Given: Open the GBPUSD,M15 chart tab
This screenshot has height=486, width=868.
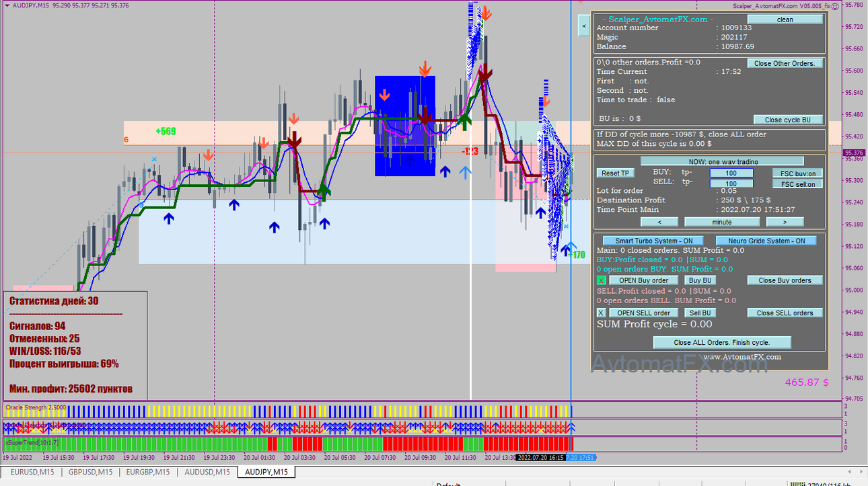Looking at the screenshot, I should (90, 472).
